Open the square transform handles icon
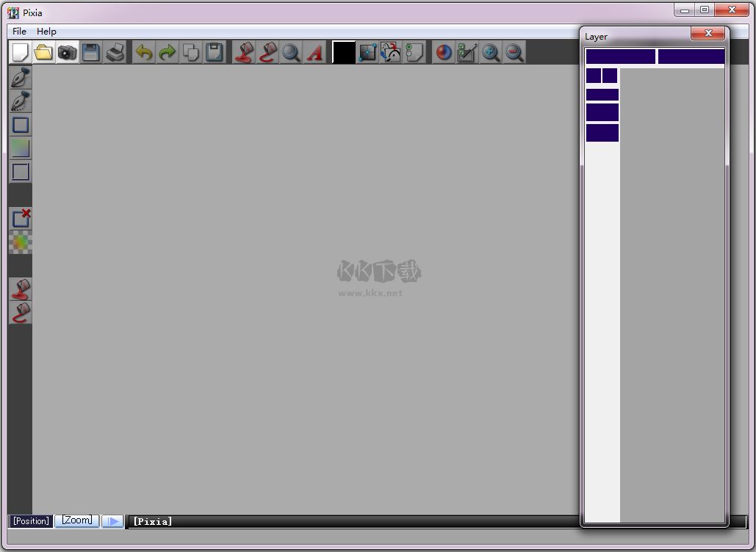 tap(367, 52)
